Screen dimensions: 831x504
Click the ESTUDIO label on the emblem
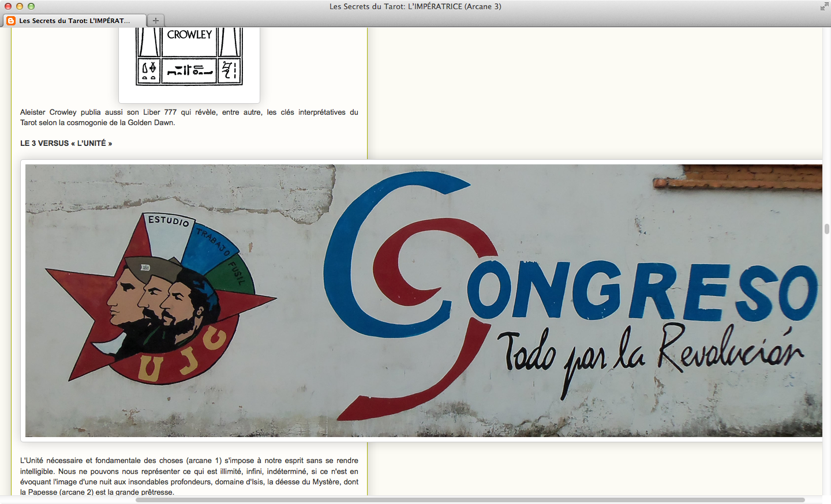pos(169,220)
